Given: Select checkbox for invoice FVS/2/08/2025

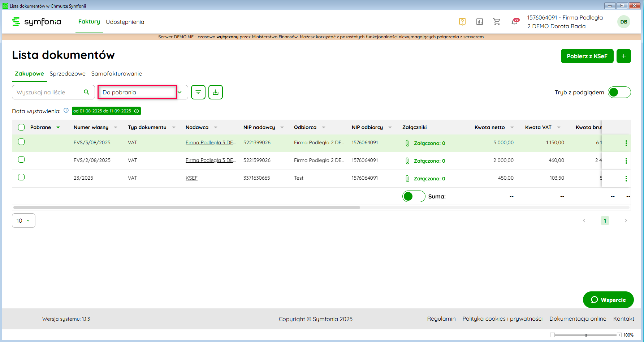Looking at the screenshot, I should point(21,159).
